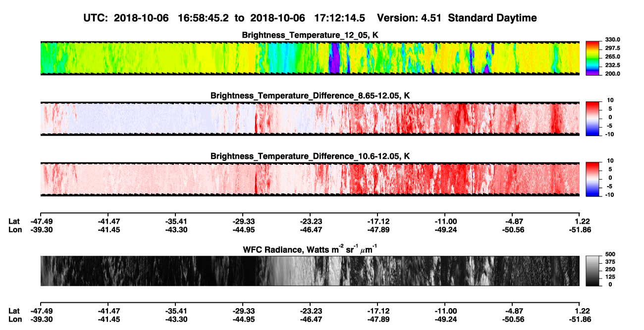Click the WFC Radiance panel title
Image resolution: width=644 pixels, height=330 pixels.
(x=310, y=249)
